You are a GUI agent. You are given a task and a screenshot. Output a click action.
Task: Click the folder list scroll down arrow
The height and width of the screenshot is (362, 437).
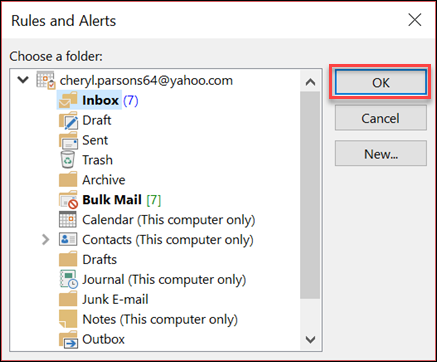tap(310, 340)
